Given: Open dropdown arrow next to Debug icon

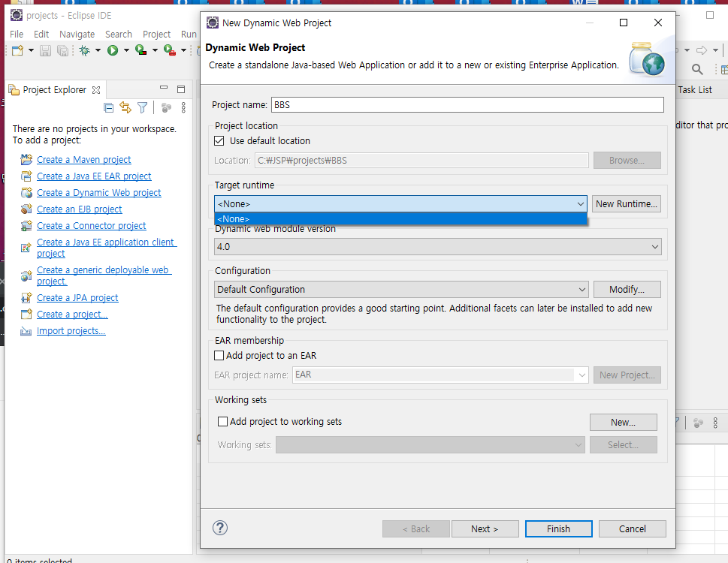Looking at the screenshot, I should coord(98,50).
